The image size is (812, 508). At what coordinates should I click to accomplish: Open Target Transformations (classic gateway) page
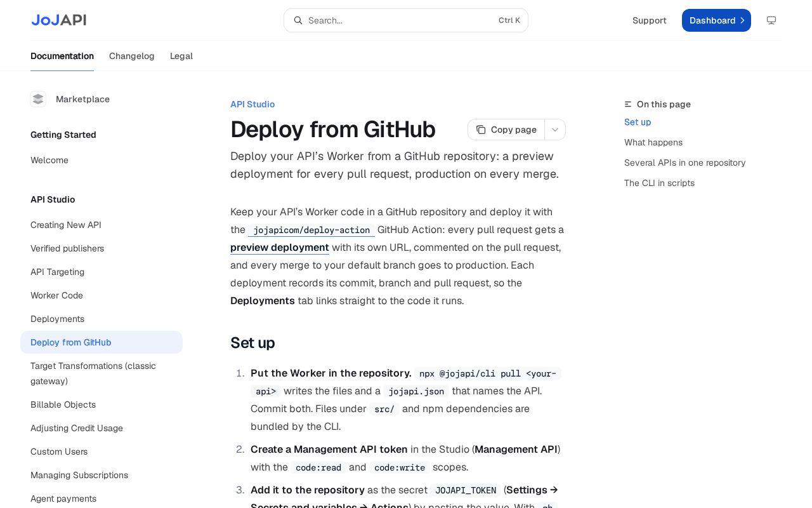101,373
